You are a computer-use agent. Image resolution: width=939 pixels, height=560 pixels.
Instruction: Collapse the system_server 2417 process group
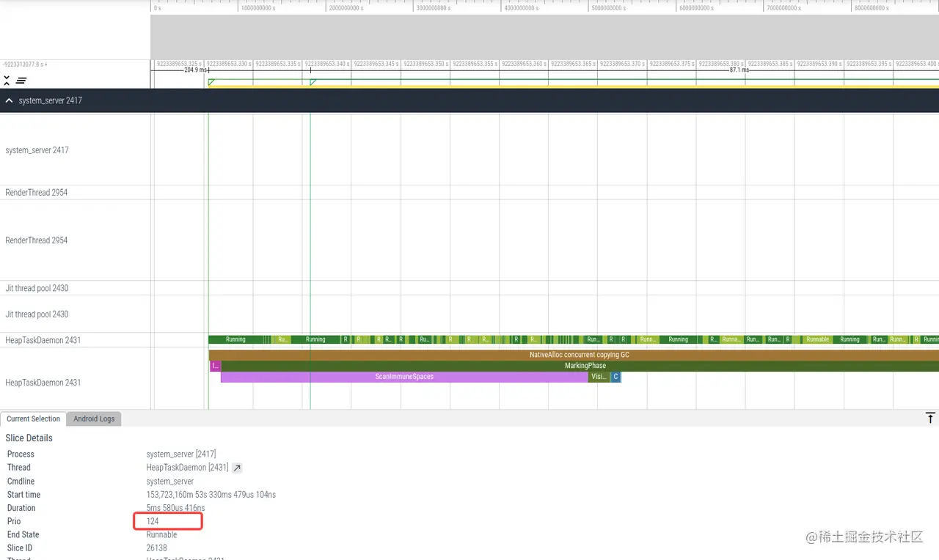coord(8,100)
